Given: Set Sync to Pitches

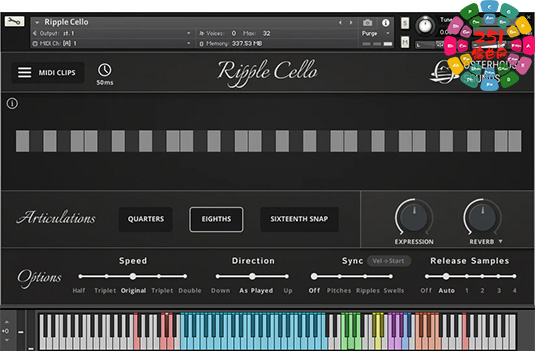Looking at the screenshot, I should [339, 291].
